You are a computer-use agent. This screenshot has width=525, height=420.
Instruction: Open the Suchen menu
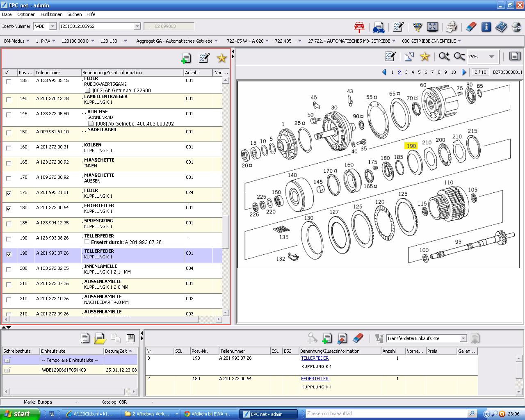pos(75,14)
